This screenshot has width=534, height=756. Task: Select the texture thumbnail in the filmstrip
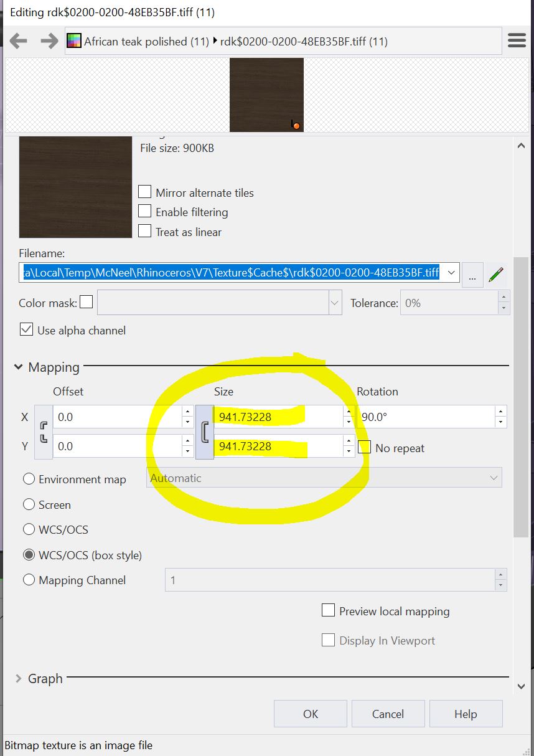point(266,95)
